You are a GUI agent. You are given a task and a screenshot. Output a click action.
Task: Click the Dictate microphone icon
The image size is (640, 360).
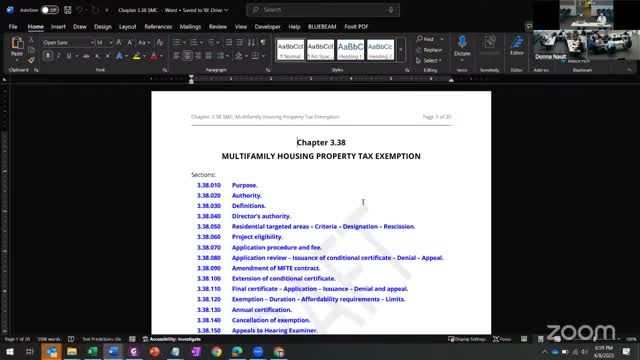(x=462, y=42)
